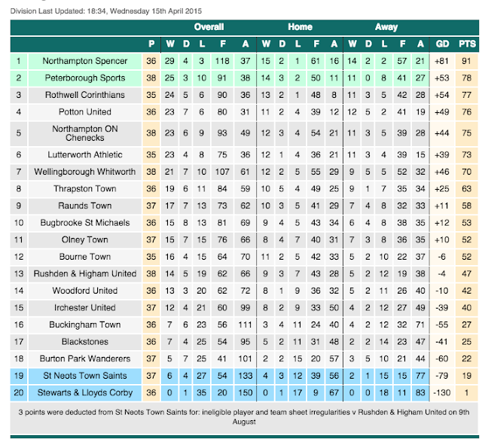Select Blackstones goal difference -41
482x448 pixels.
[x=442, y=342]
